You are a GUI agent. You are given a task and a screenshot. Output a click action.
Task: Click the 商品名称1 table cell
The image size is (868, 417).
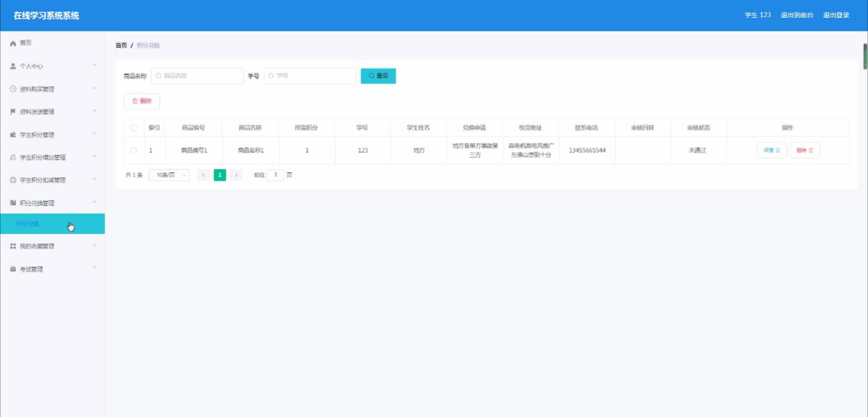[x=250, y=150]
